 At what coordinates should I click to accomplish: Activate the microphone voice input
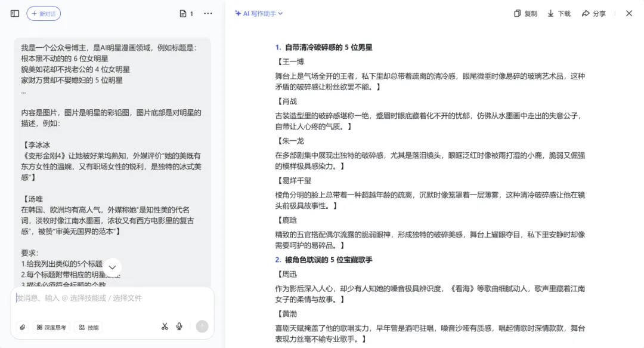[x=179, y=327]
